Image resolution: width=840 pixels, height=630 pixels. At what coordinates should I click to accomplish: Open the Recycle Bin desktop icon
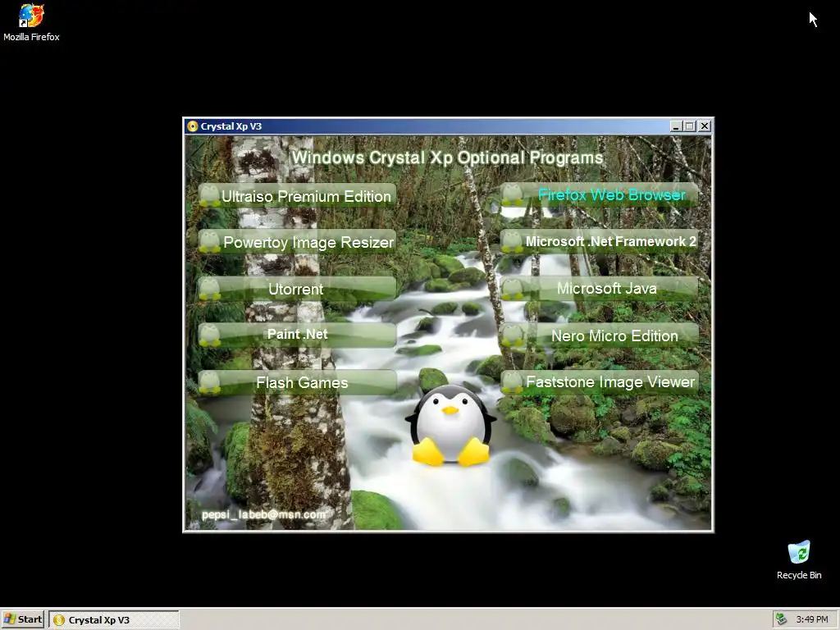799,559
